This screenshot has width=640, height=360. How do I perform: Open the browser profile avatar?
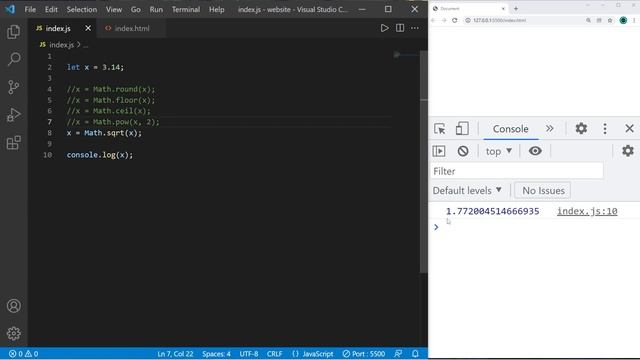623,20
